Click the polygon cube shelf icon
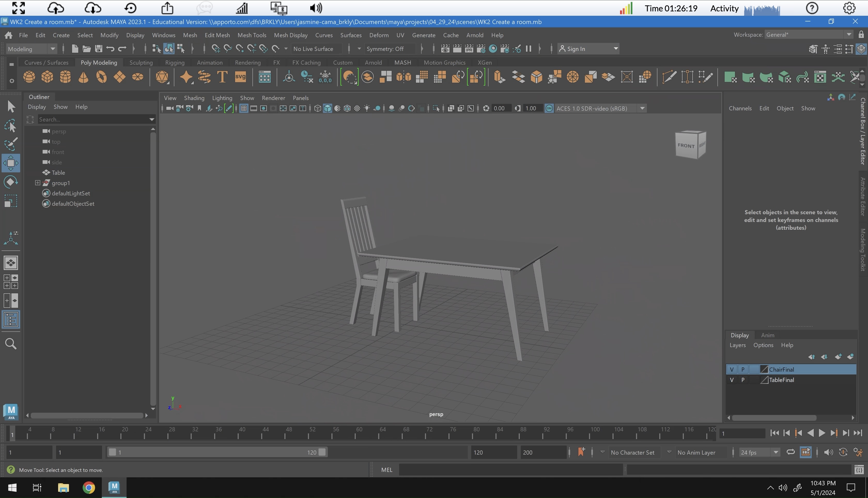 click(47, 77)
